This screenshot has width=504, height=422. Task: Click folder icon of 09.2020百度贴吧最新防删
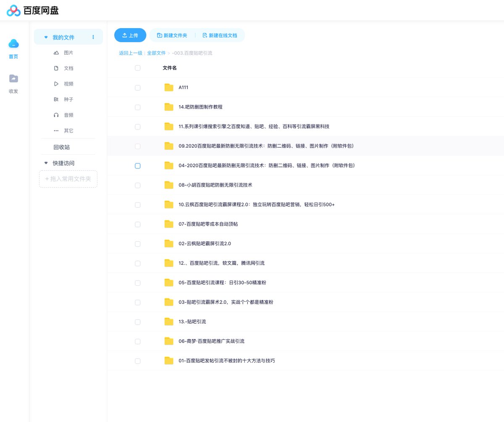(x=169, y=146)
